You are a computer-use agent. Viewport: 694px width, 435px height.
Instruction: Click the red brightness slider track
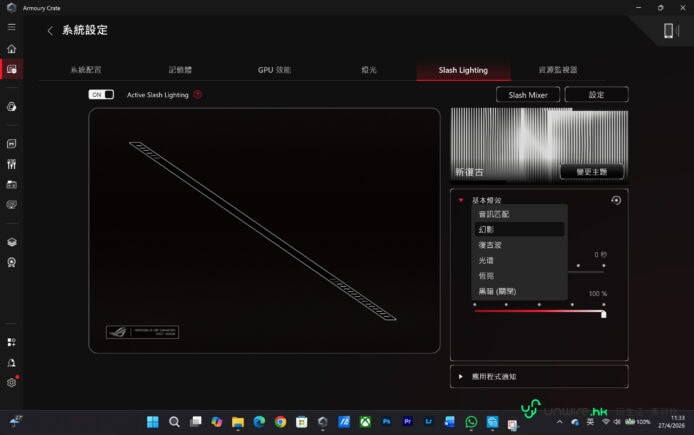click(x=538, y=311)
